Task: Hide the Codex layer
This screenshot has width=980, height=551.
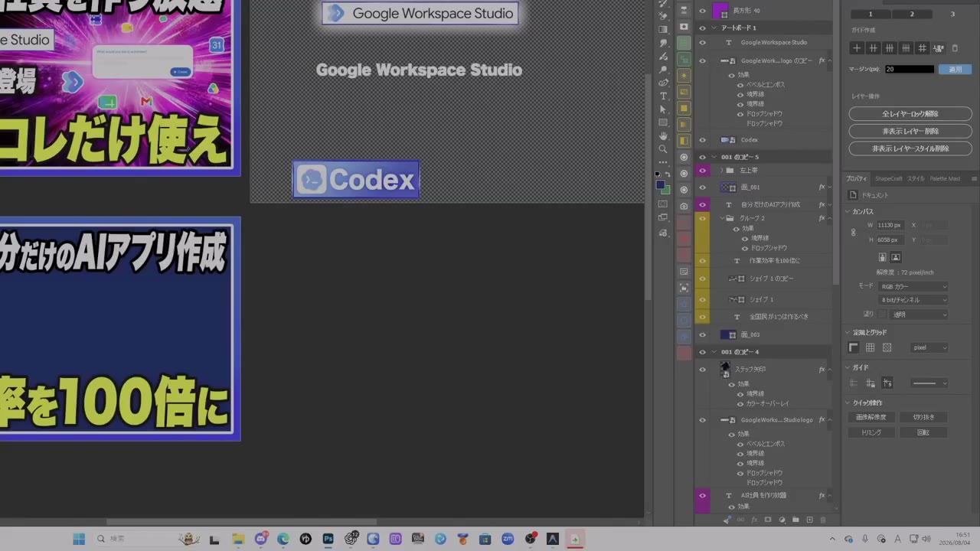Action: tap(702, 140)
